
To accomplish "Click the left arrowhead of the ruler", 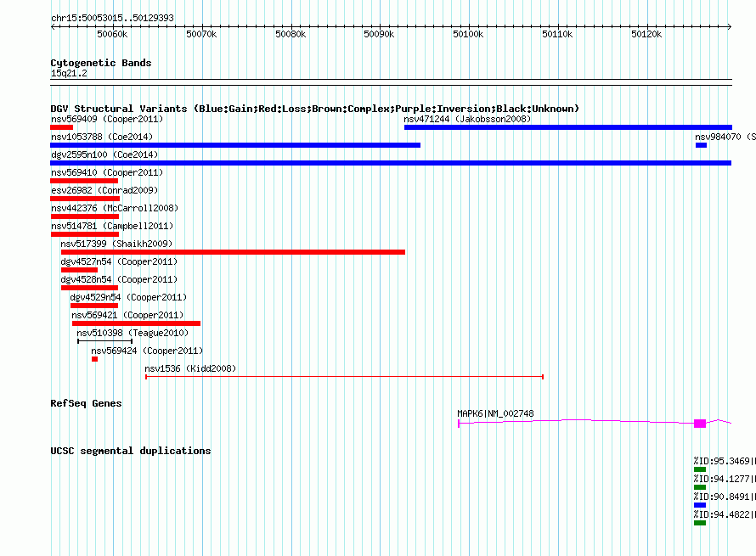I will (53, 26).
